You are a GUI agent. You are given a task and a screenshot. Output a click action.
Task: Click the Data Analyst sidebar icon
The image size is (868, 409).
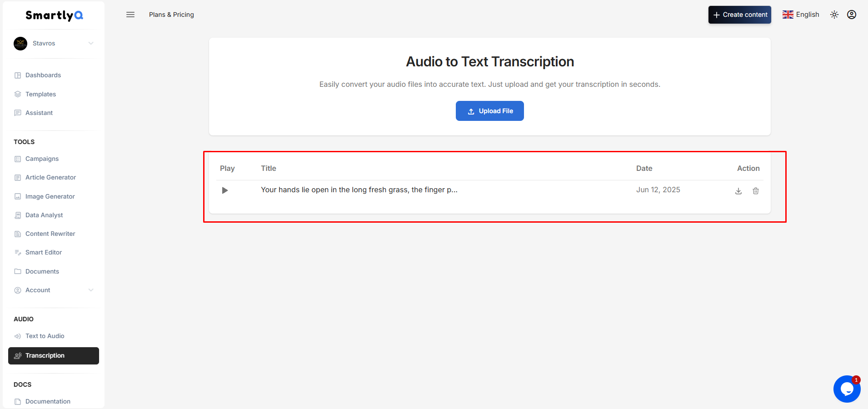click(18, 215)
